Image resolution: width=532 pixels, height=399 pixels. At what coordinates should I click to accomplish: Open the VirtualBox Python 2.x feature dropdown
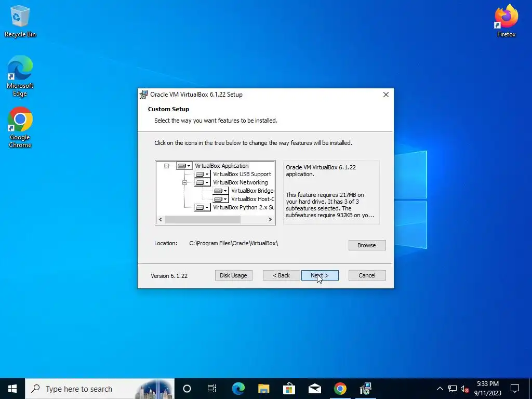click(203, 207)
